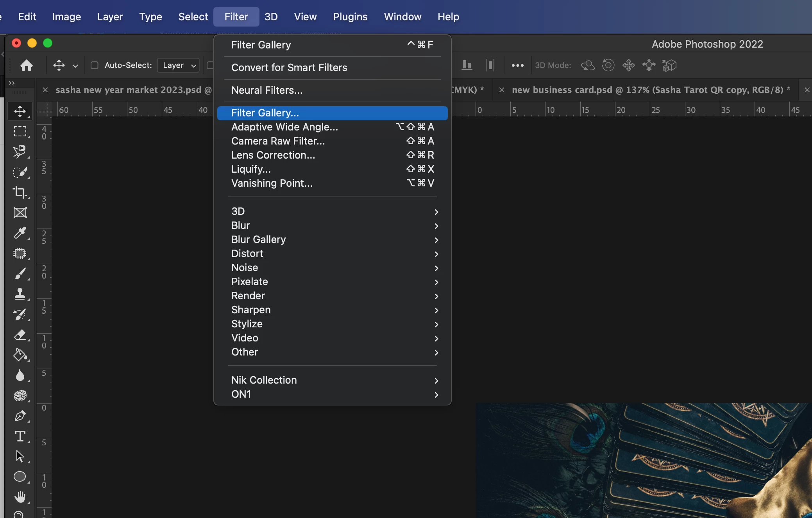This screenshot has width=812, height=518.
Task: Select the Horizontal Type tool
Action: pyautogui.click(x=20, y=436)
